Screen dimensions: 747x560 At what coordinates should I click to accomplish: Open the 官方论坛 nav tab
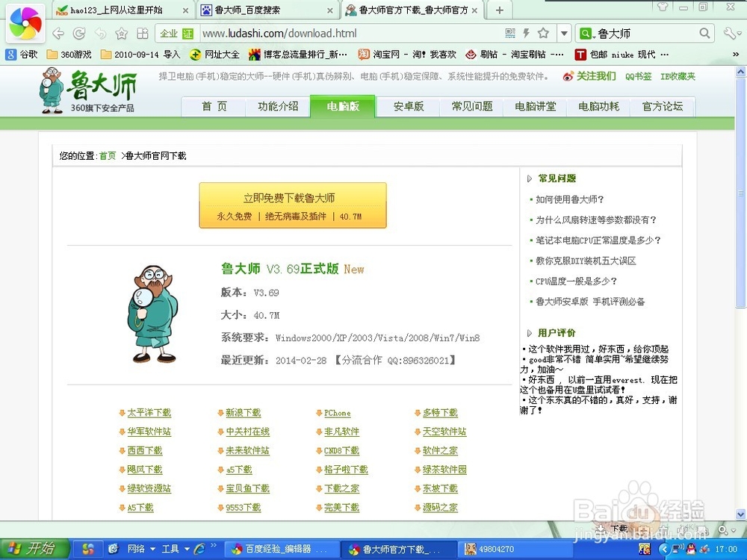point(662,106)
